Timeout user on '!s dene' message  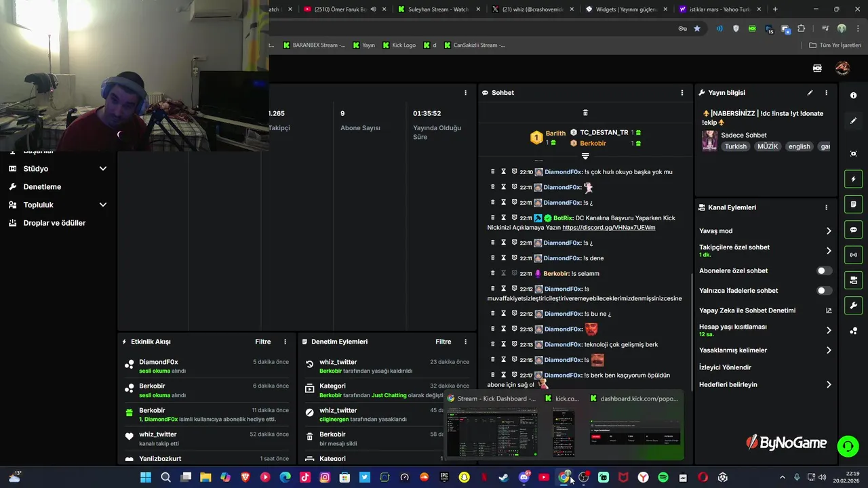tap(503, 258)
